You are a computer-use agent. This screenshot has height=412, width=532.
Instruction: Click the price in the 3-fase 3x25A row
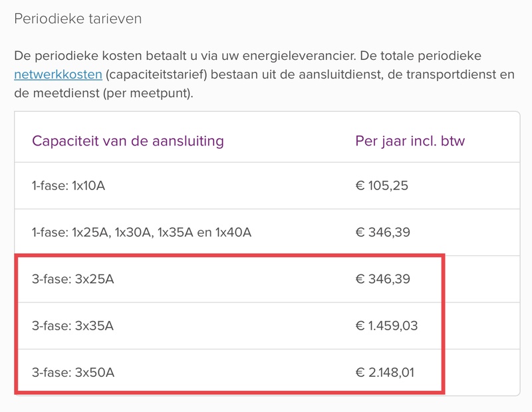click(x=382, y=279)
